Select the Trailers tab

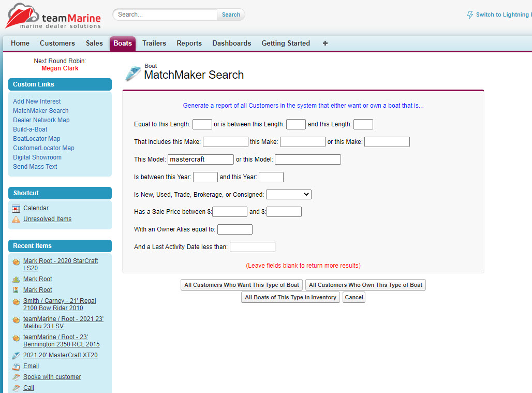(x=154, y=43)
